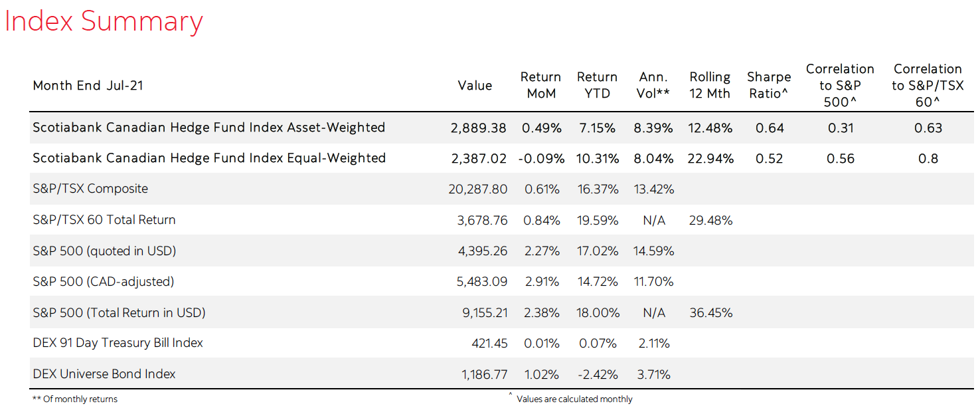Click the Return YTD column header
980x412 pixels.
tap(597, 86)
